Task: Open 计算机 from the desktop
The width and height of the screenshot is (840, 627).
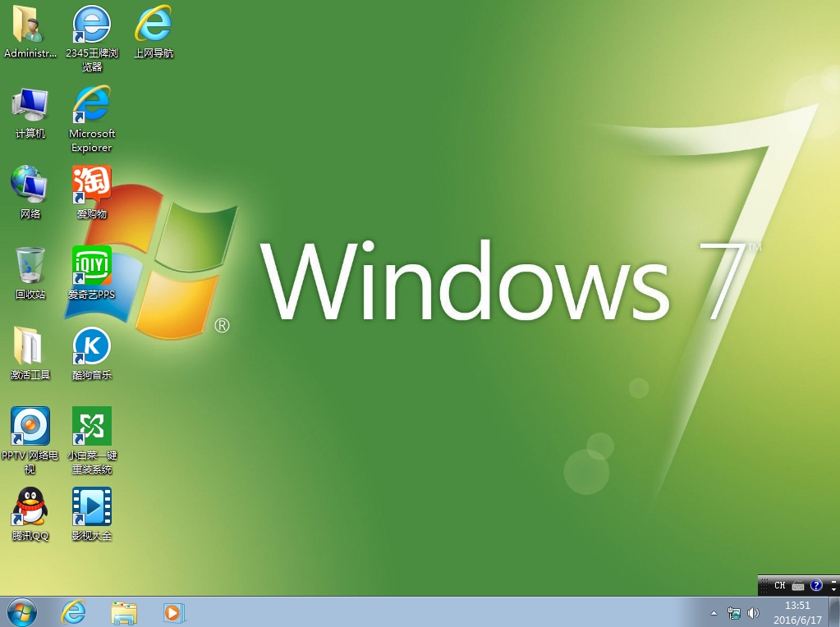Action: pyautogui.click(x=30, y=107)
